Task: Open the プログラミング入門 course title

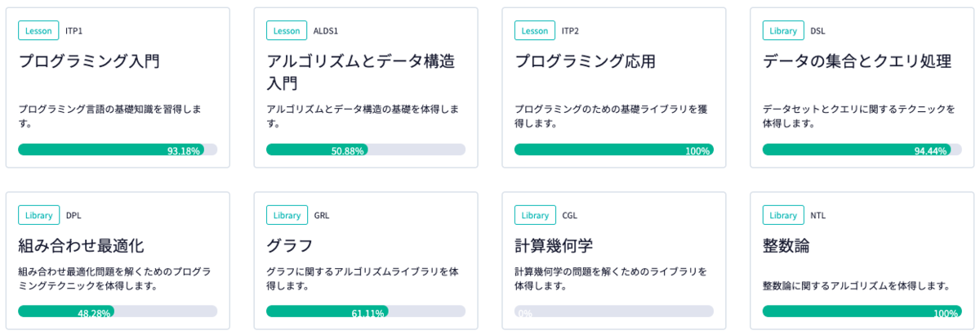Action: [89, 61]
